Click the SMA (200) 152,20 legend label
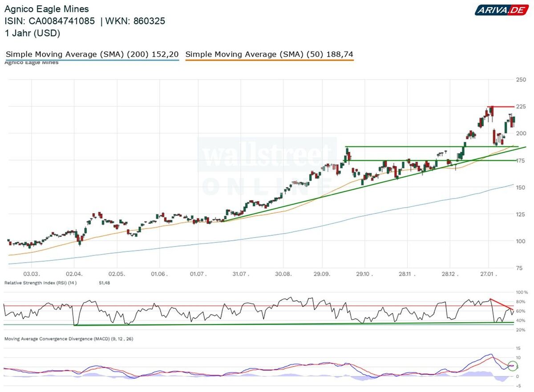This screenshot has height=392, width=534. click(92, 54)
